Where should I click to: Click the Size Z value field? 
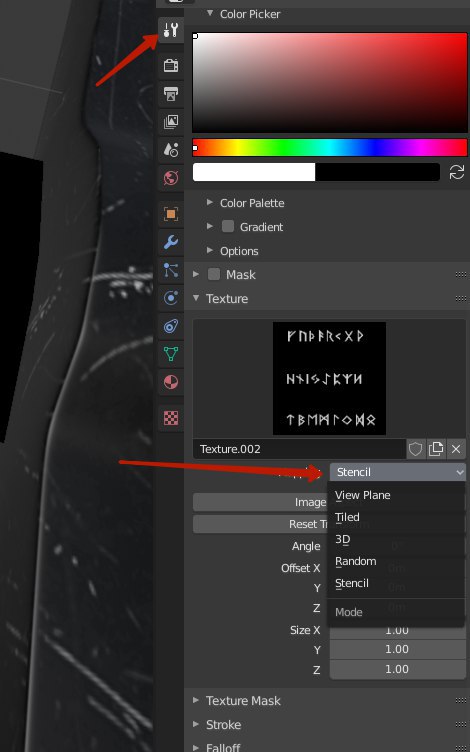(x=398, y=670)
